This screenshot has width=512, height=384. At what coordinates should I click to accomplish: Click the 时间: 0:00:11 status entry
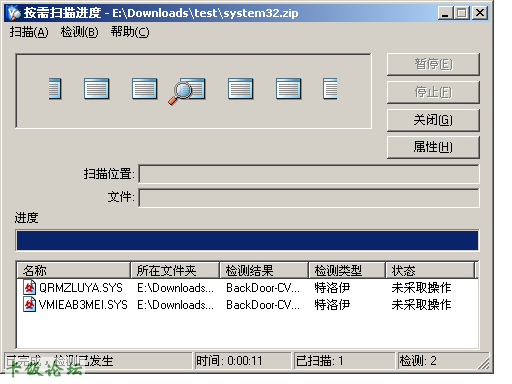pos(243,361)
